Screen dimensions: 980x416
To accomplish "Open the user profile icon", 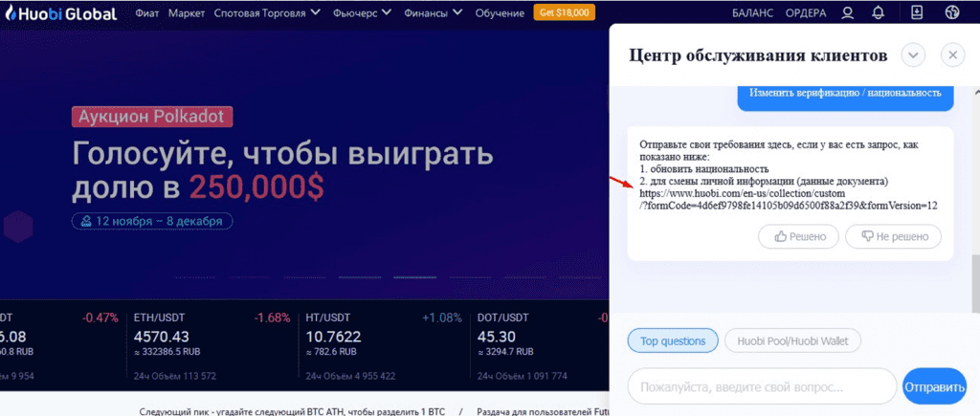I will tap(848, 12).
